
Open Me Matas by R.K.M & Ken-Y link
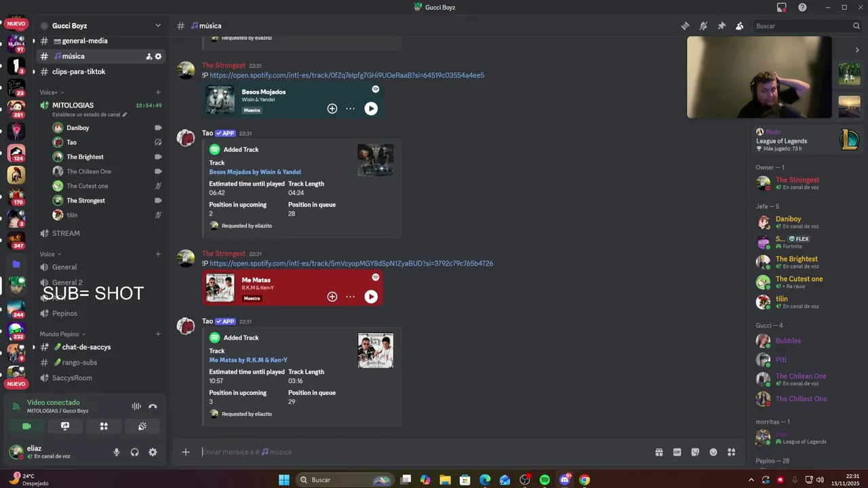tap(248, 360)
